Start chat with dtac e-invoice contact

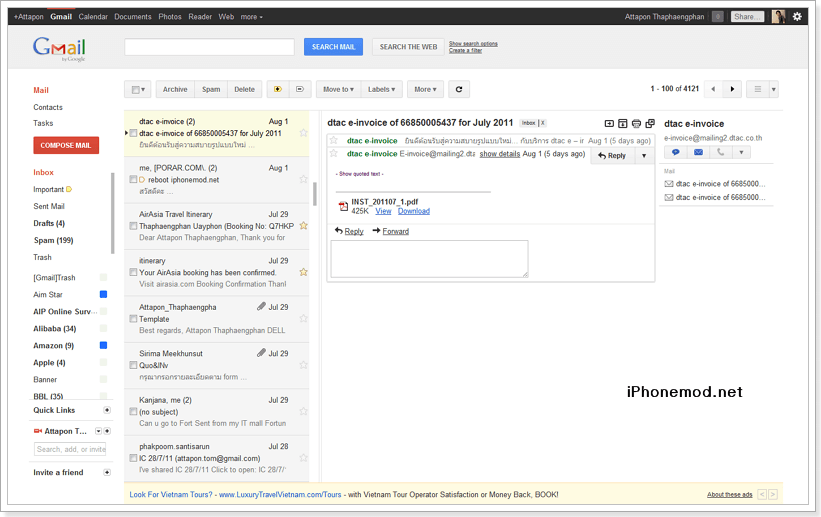coord(675,152)
